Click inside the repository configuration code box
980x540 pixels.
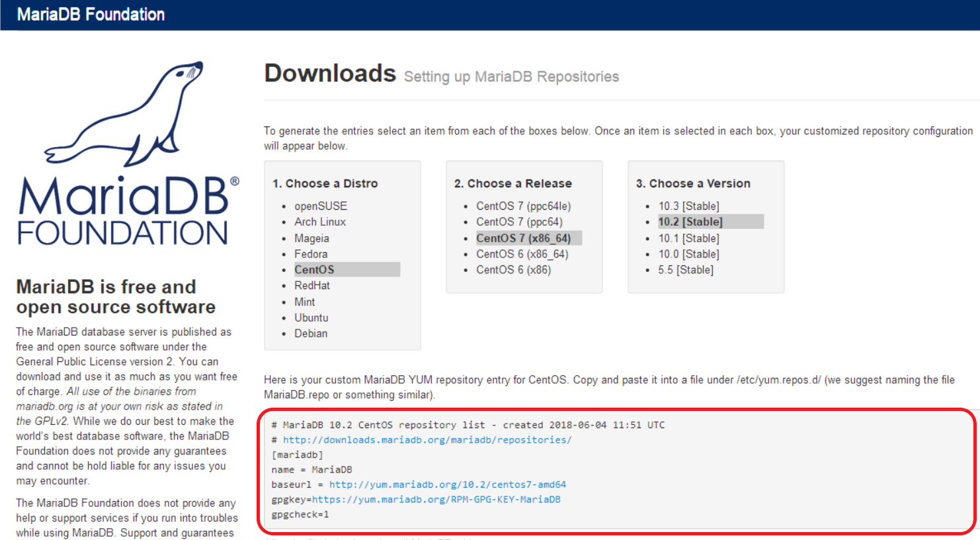(x=616, y=471)
